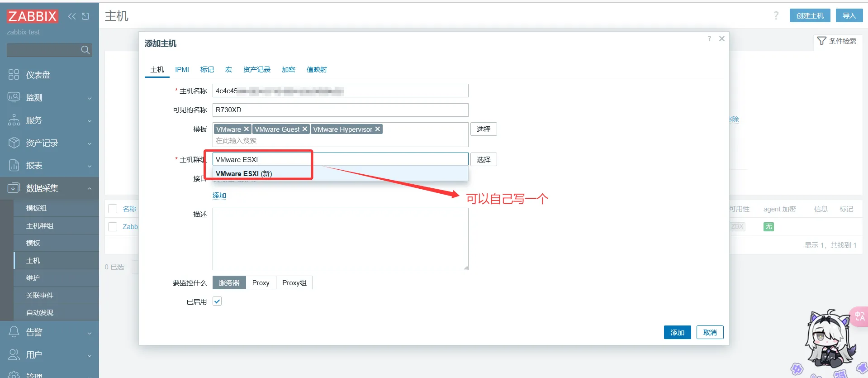Click the 告警 alerts bell icon

click(14, 332)
